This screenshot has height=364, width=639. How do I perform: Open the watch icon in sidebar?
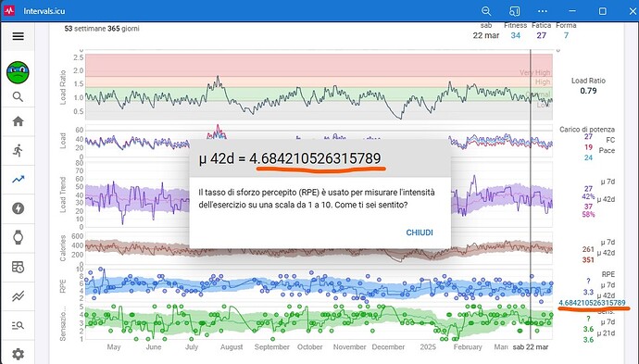coord(18,237)
